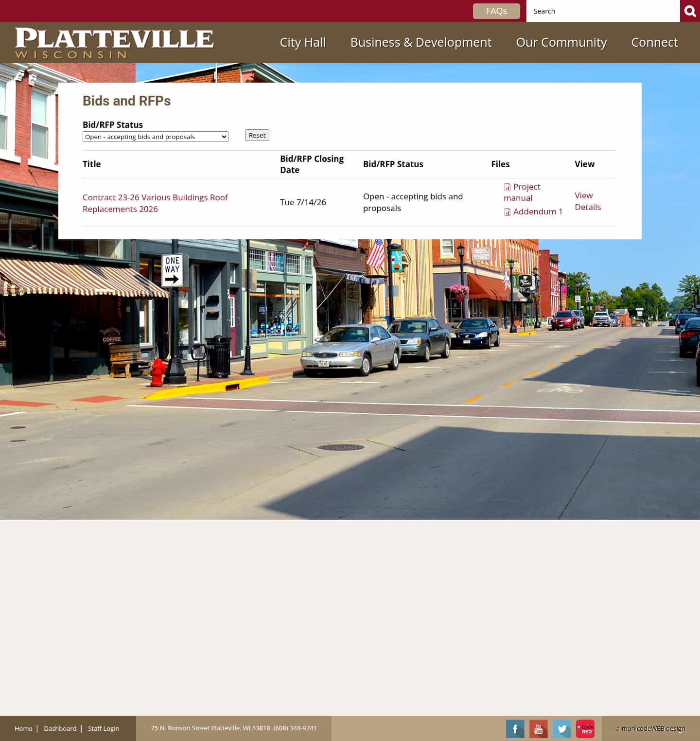Click the search magnifier icon
This screenshot has width=700, height=741.
690,11
